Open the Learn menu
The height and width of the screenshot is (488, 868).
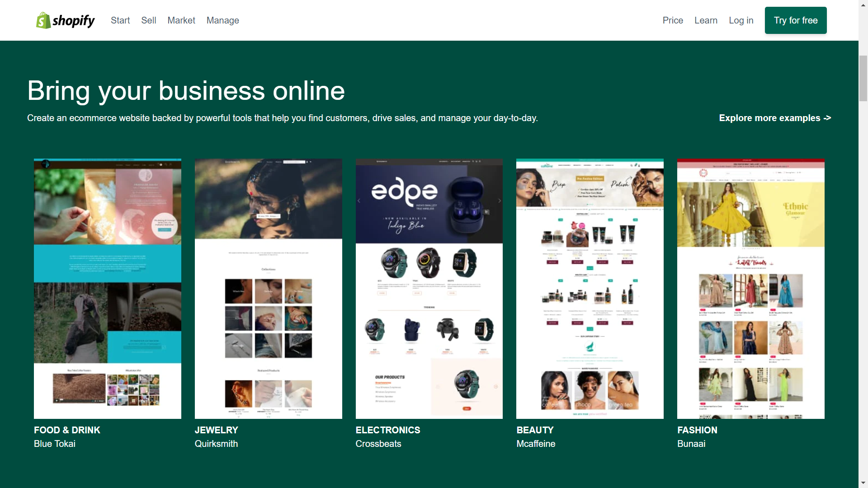(706, 20)
